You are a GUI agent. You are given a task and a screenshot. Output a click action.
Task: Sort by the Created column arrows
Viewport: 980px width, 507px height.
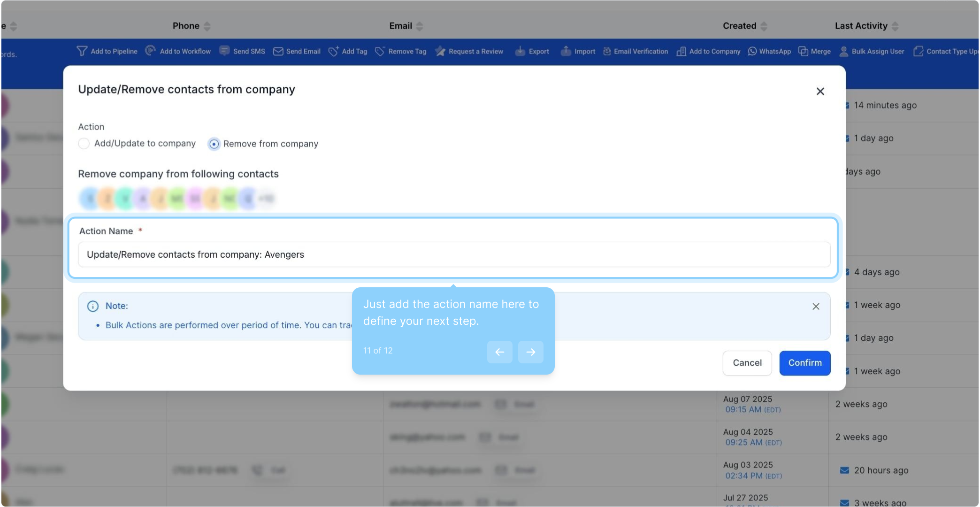(x=764, y=26)
